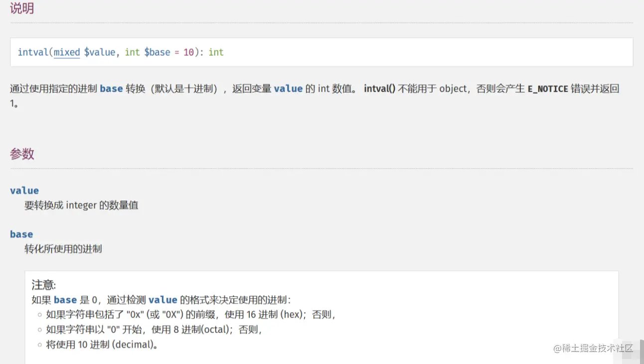Select the $base parameter in function signature

point(157,52)
